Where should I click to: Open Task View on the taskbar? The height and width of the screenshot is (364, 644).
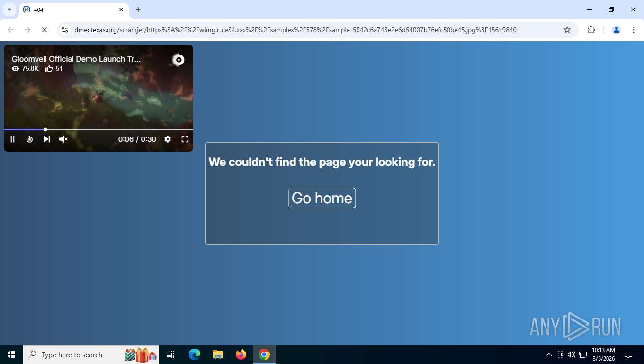[x=170, y=355]
